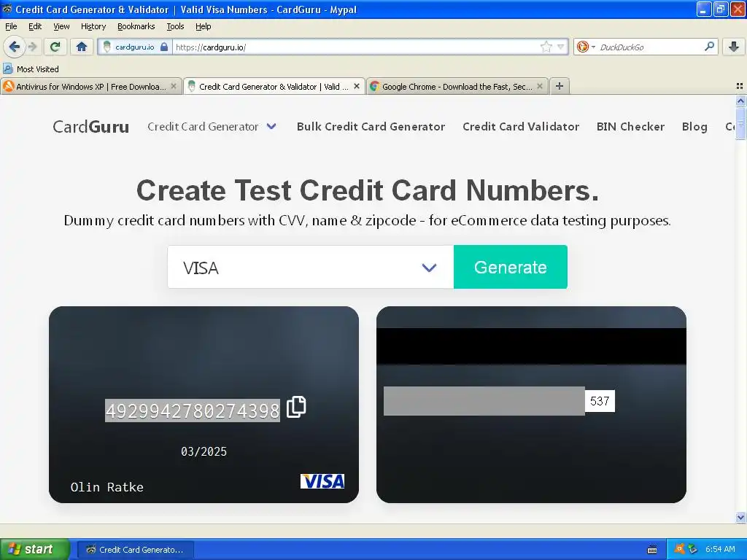This screenshot has height=560, width=747.
Task: Open the Downloads arrow icon
Action: click(x=734, y=47)
